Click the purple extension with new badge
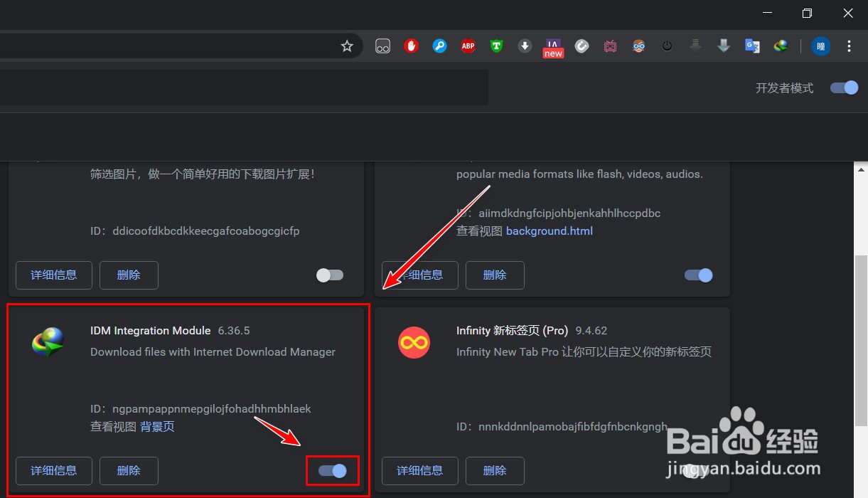 (x=553, y=48)
